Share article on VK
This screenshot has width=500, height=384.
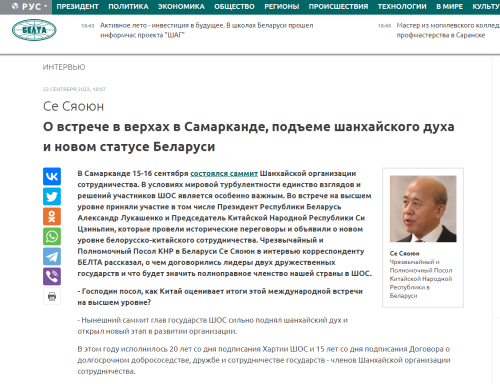(52, 176)
